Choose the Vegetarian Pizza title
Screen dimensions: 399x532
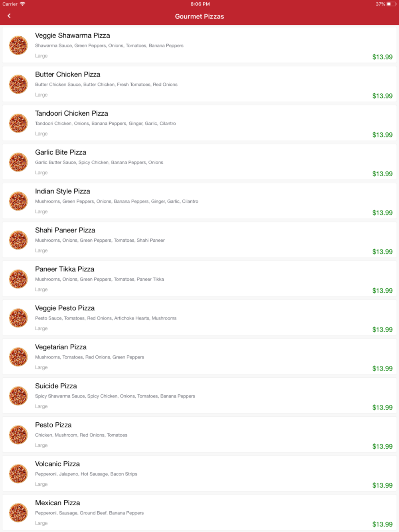click(x=61, y=347)
